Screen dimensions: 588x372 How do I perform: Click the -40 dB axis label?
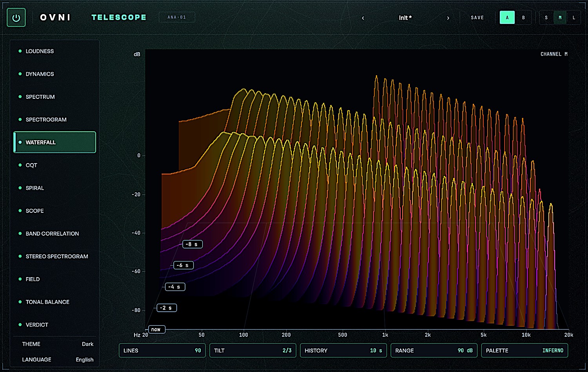136,233
